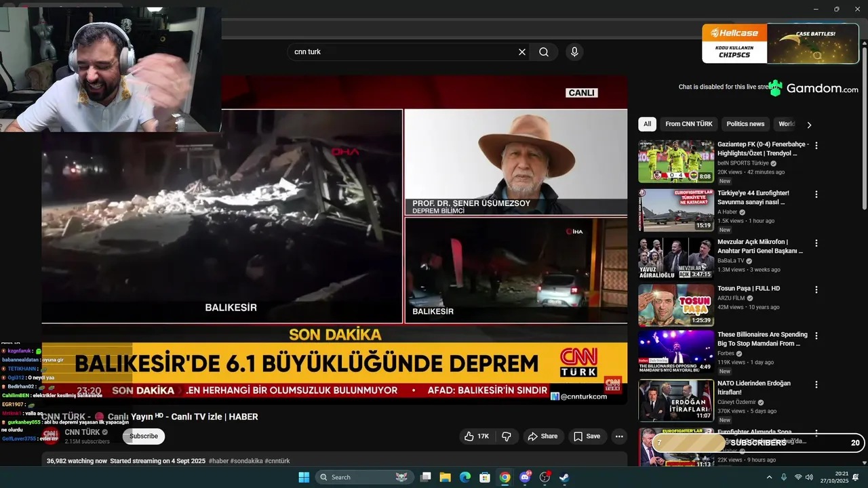Select the 'Politics news' filter chip

pyautogui.click(x=745, y=124)
